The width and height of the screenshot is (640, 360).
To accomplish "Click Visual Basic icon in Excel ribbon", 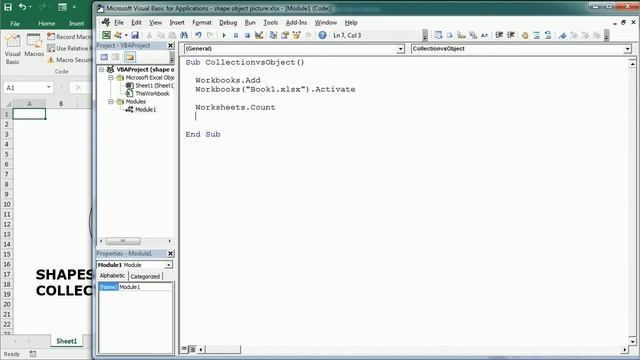I will pos(12,49).
